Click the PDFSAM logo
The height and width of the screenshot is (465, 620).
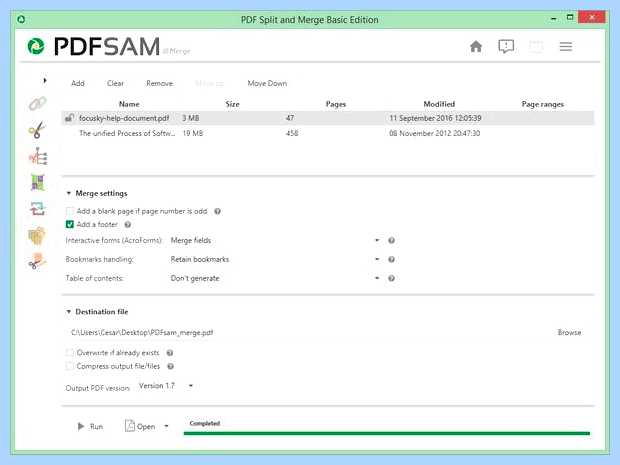[94, 46]
